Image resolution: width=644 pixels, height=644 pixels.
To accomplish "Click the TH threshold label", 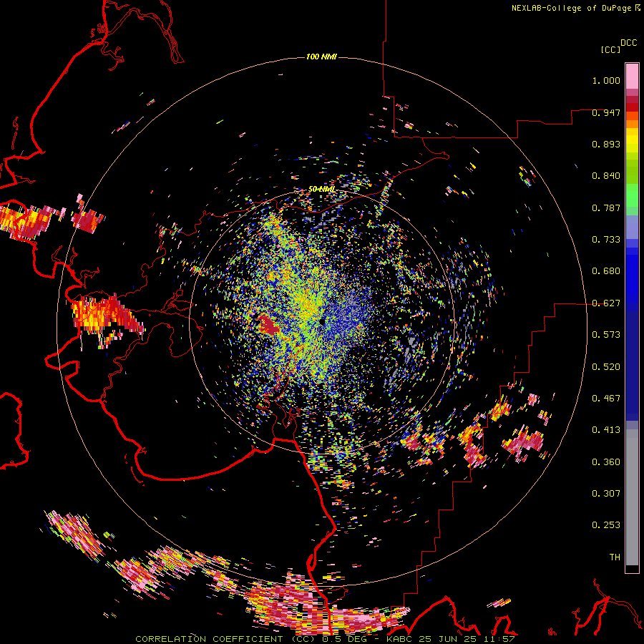I will 615,557.
